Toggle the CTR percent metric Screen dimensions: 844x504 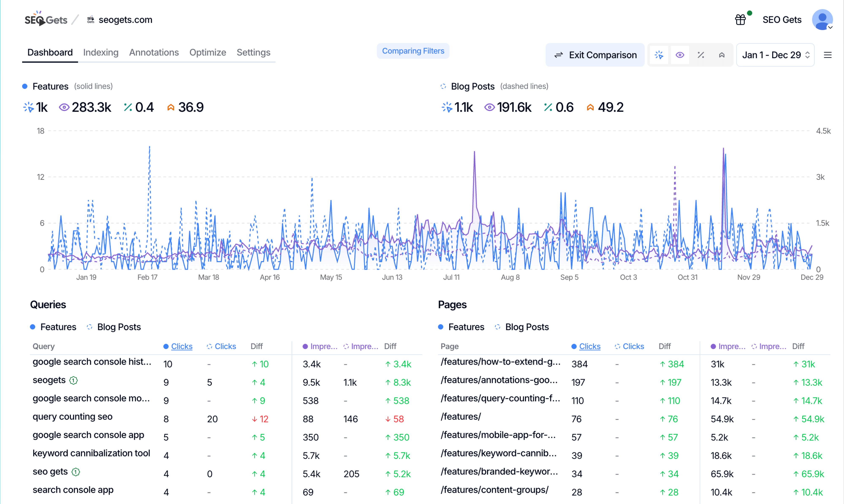(701, 55)
